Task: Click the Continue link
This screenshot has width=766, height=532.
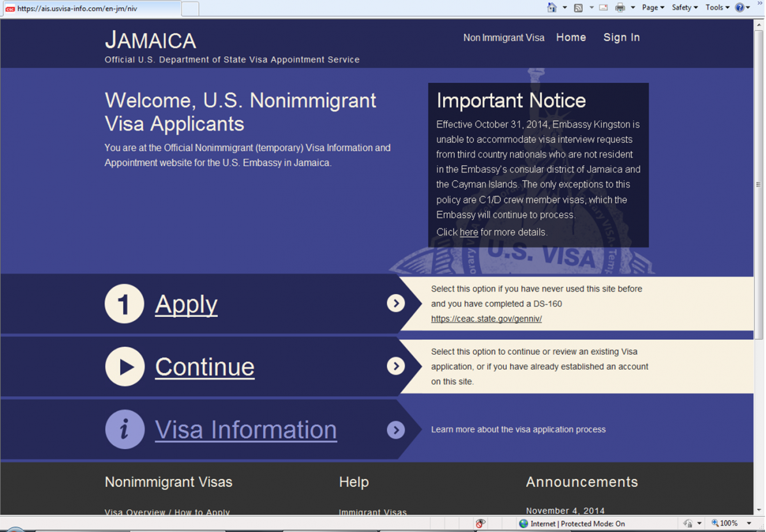Action: tap(205, 367)
